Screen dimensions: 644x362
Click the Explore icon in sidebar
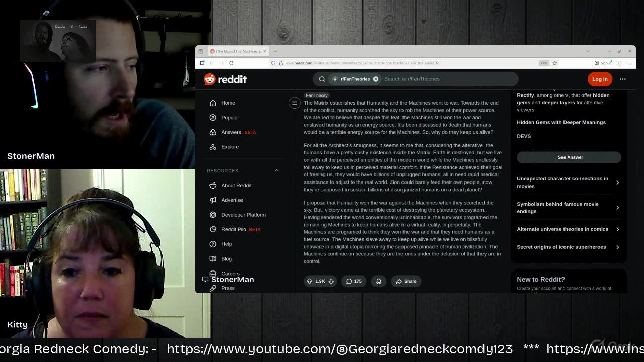[x=213, y=147]
